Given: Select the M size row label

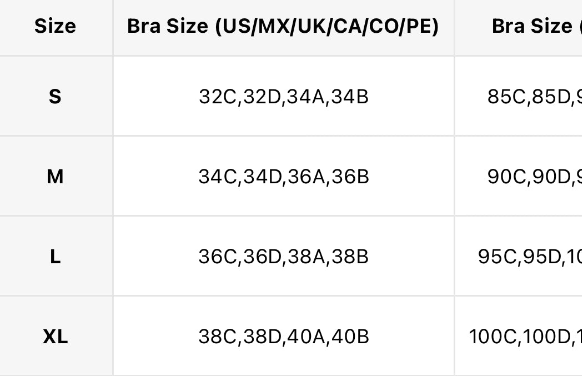Looking at the screenshot, I should [55, 177].
